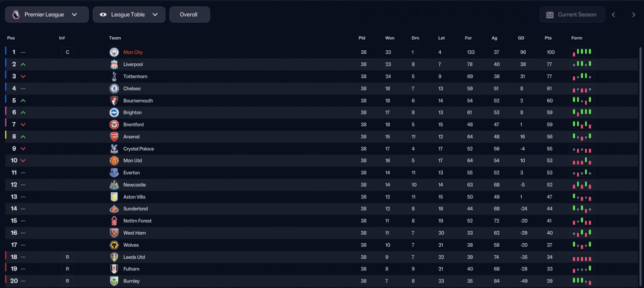Click the Overall filter button
This screenshot has height=288, width=644.
[x=190, y=15]
